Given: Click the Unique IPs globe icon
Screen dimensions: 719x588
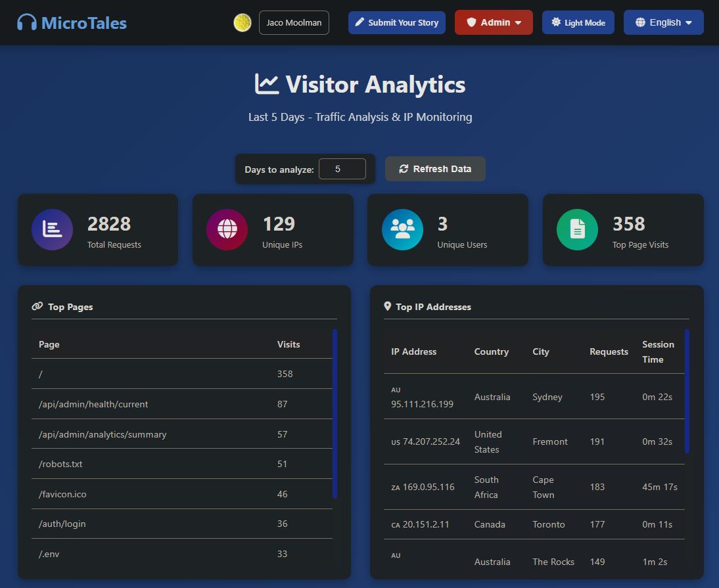Looking at the screenshot, I should pyautogui.click(x=227, y=229).
